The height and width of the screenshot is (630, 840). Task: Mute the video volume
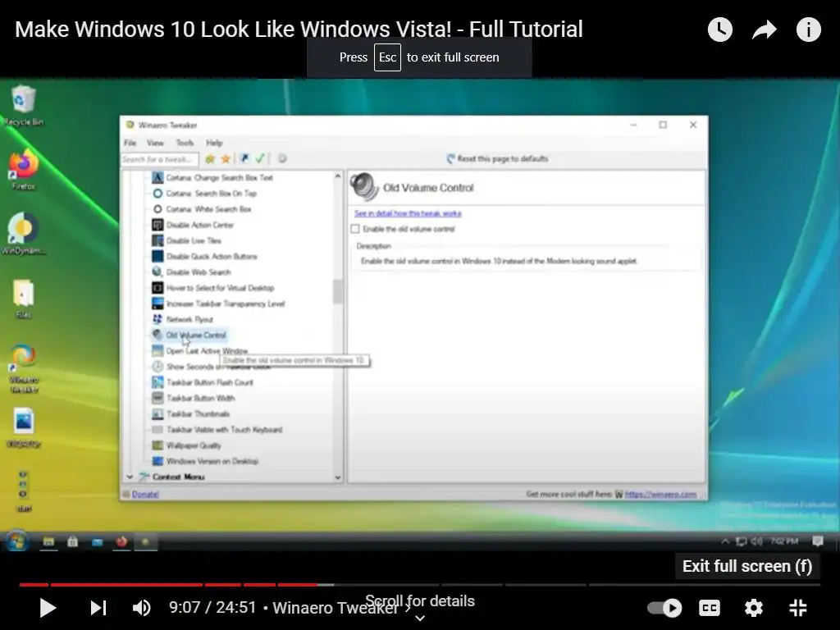click(x=142, y=608)
